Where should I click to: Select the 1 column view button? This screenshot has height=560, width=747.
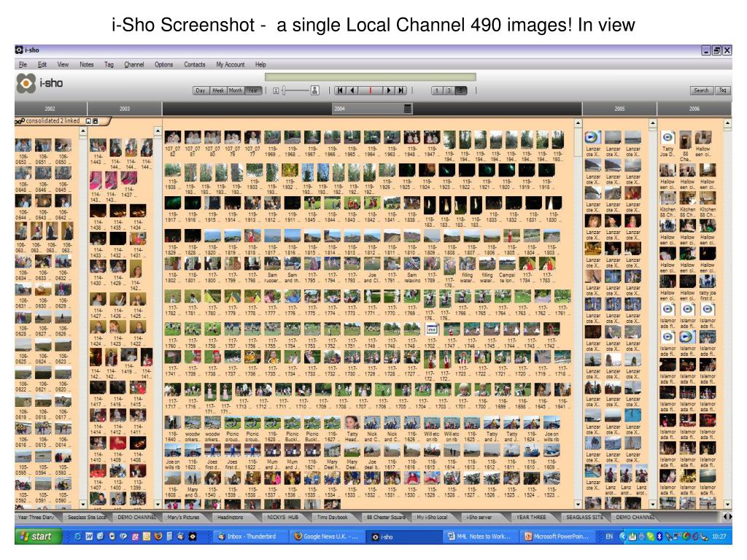[436, 90]
